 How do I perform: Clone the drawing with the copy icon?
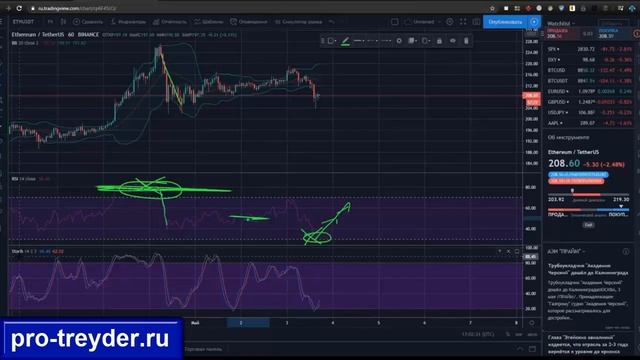click(x=426, y=41)
